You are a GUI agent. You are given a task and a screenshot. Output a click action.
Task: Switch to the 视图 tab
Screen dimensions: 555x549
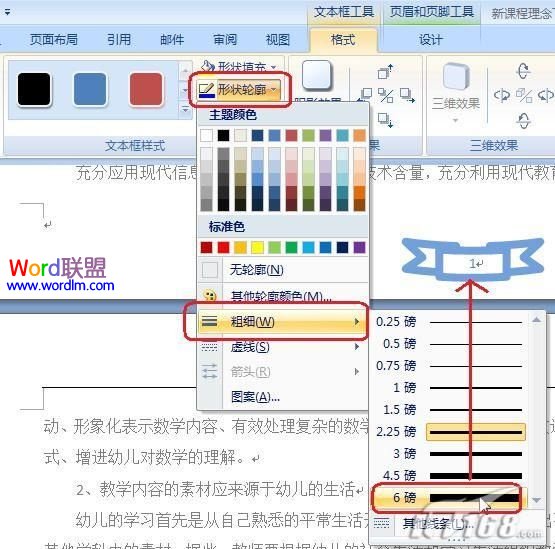coord(278,39)
